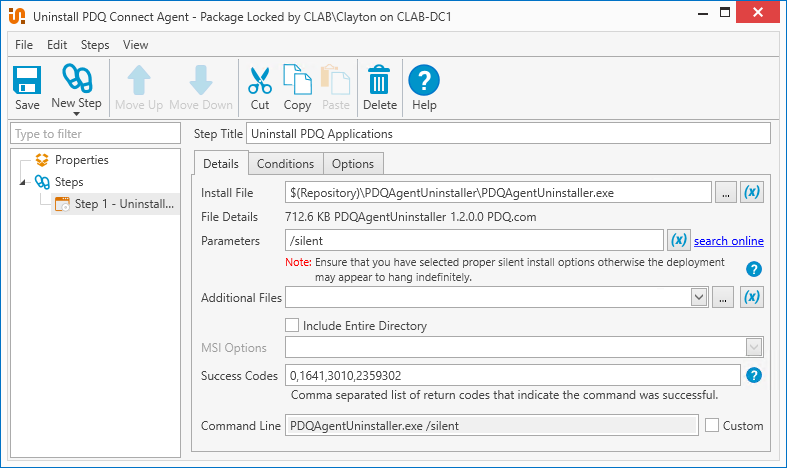Viewport: 787px width, 468px height.
Task: Enable Include Entire Directory checkbox
Action: [292, 325]
